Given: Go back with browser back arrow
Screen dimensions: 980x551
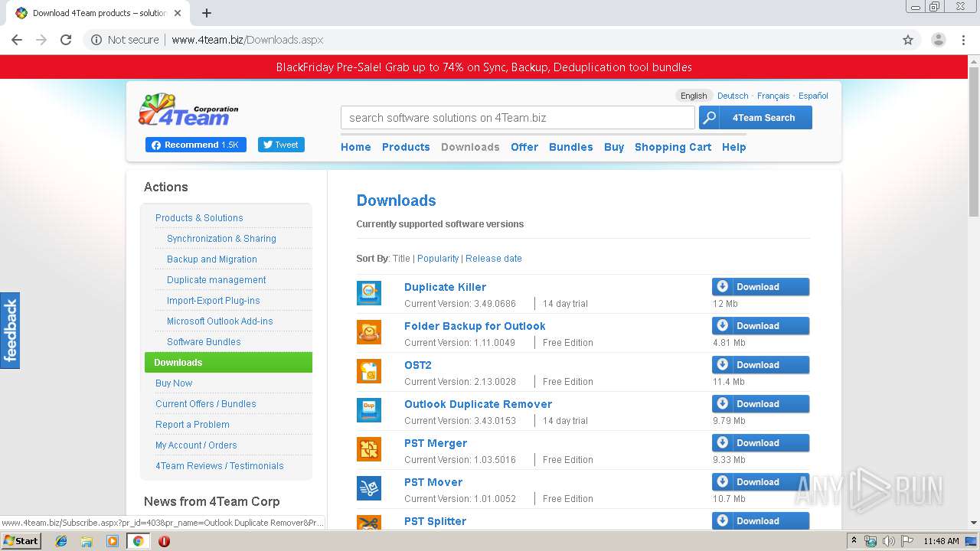Looking at the screenshot, I should (17, 40).
